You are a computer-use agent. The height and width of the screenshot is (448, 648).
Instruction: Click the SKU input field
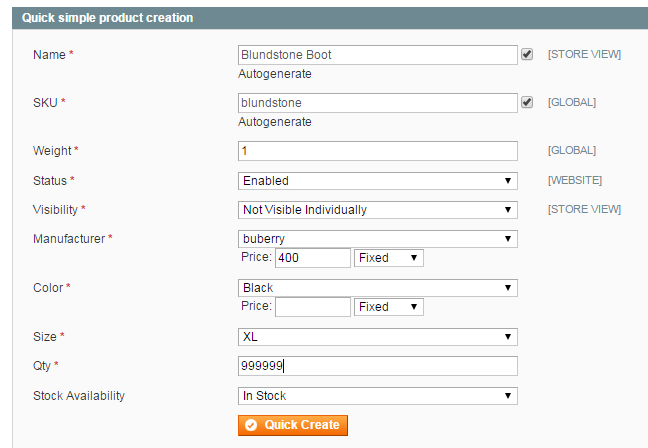point(377,102)
